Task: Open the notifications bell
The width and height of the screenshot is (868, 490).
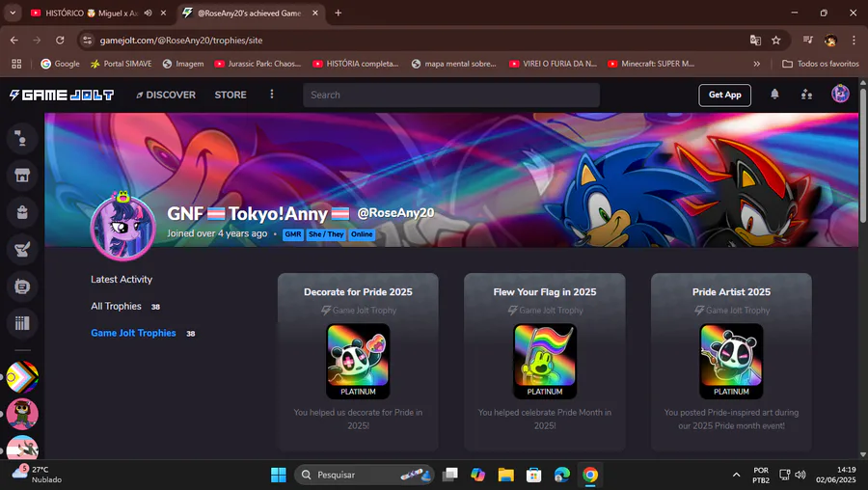Action: (x=774, y=95)
